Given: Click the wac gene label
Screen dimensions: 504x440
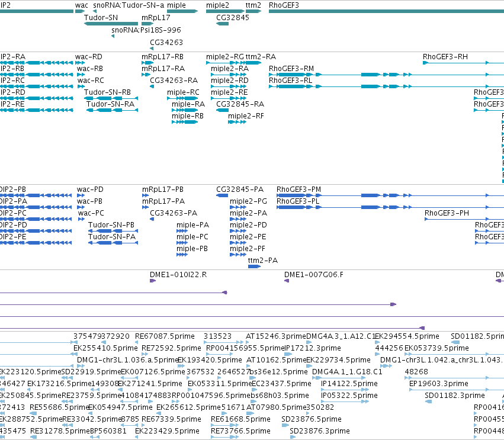Looking at the screenshot, I should tap(82, 5).
